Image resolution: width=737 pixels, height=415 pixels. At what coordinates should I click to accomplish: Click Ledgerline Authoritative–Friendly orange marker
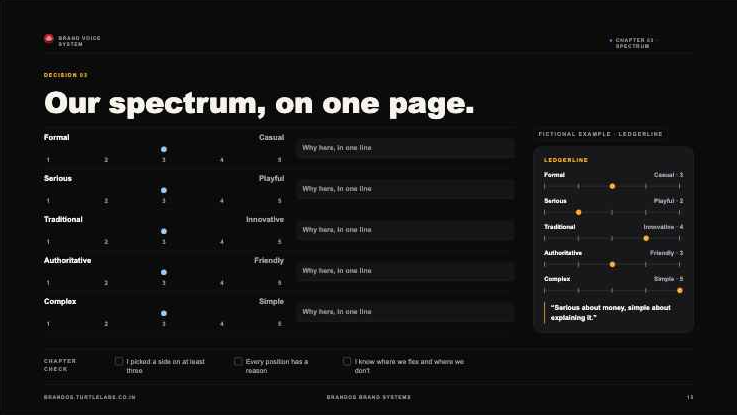coord(612,265)
